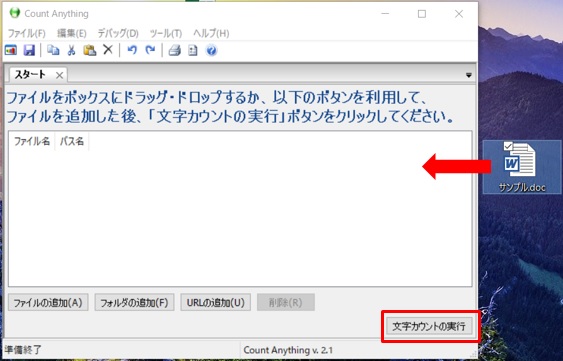
Task: Open the ヘルプ(H) menu
Action: click(211, 33)
